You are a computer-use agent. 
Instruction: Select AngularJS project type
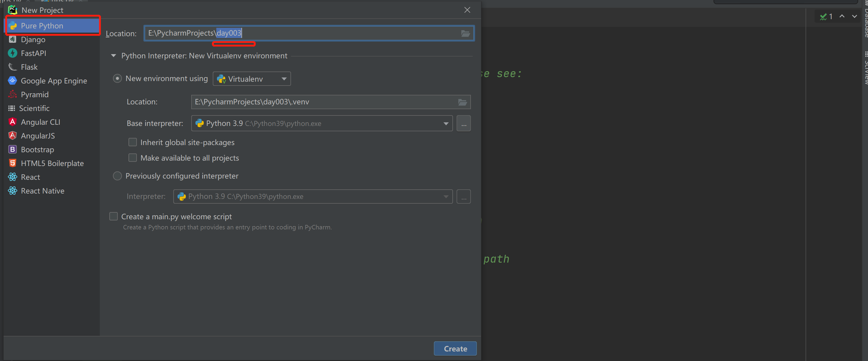click(52, 136)
